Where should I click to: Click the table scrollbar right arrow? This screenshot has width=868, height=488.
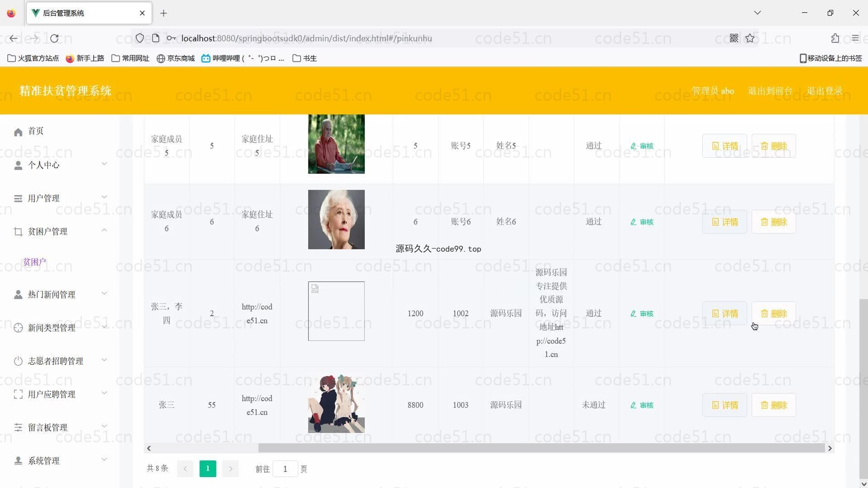tap(830, 448)
